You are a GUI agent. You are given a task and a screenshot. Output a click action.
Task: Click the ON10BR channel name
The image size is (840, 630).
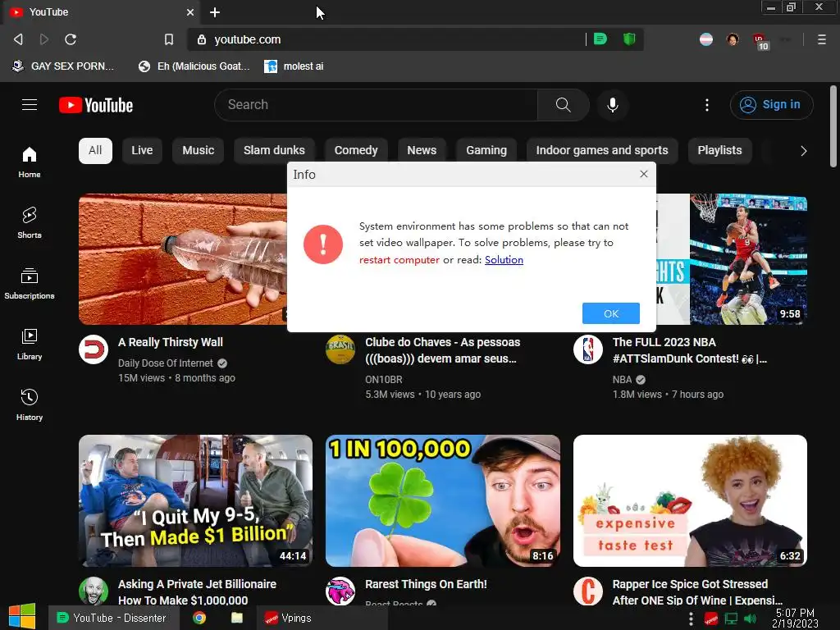click(x=384, y=379)
